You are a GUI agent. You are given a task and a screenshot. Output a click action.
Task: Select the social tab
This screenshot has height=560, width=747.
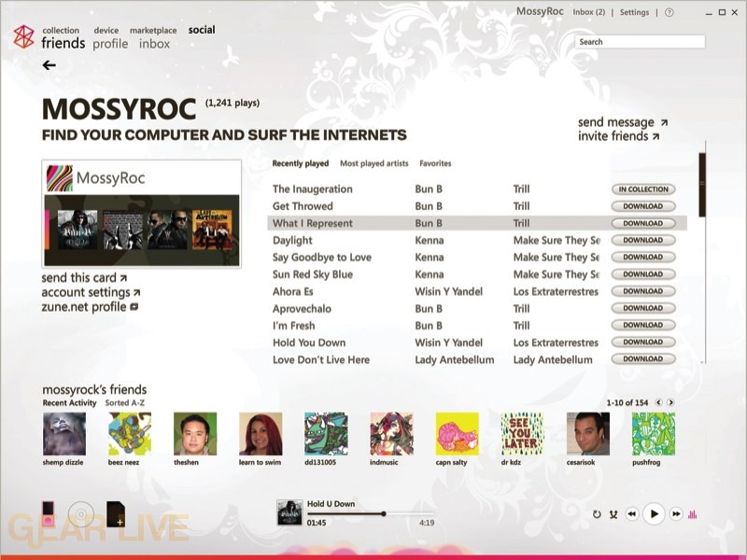(202, 30)
